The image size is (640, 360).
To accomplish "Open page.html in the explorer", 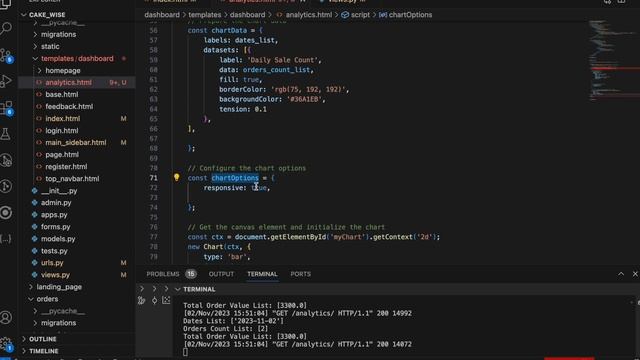I will click(62, 155).
